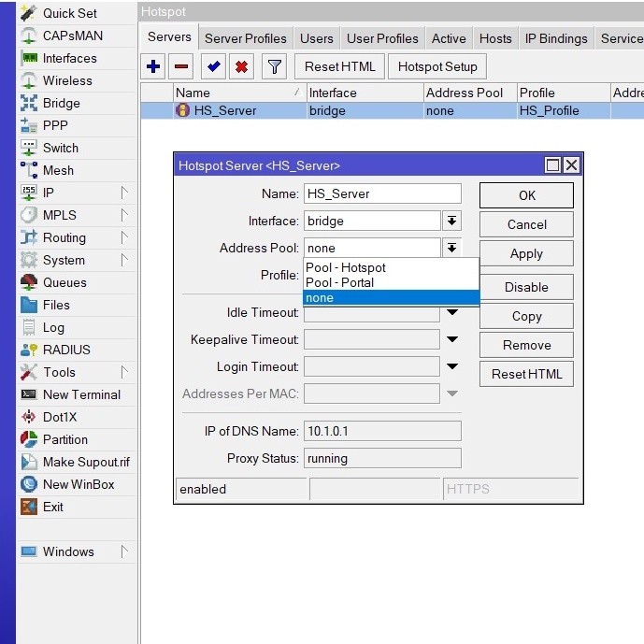Enable server using blue checkmark icon
644x644 pixels.
[213, 66]
